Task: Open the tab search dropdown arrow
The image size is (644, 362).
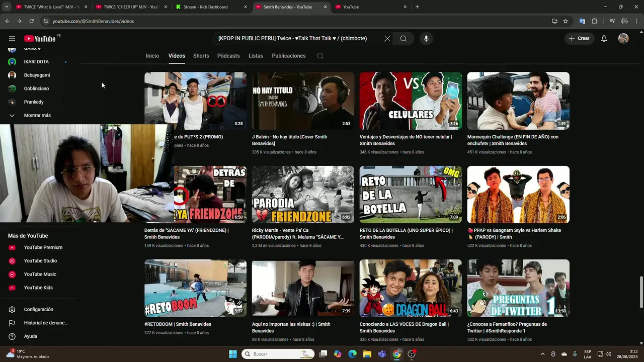Action: point(7,7)
